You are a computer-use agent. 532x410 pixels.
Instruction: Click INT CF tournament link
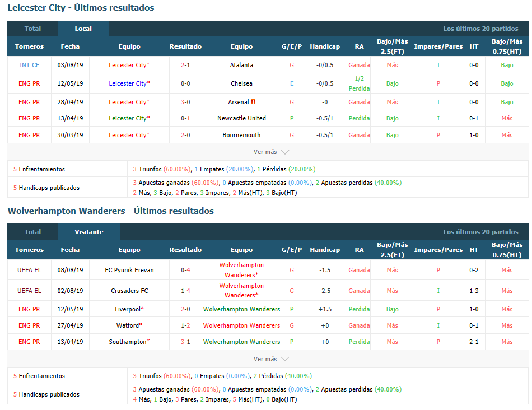(x=29, y=65)
